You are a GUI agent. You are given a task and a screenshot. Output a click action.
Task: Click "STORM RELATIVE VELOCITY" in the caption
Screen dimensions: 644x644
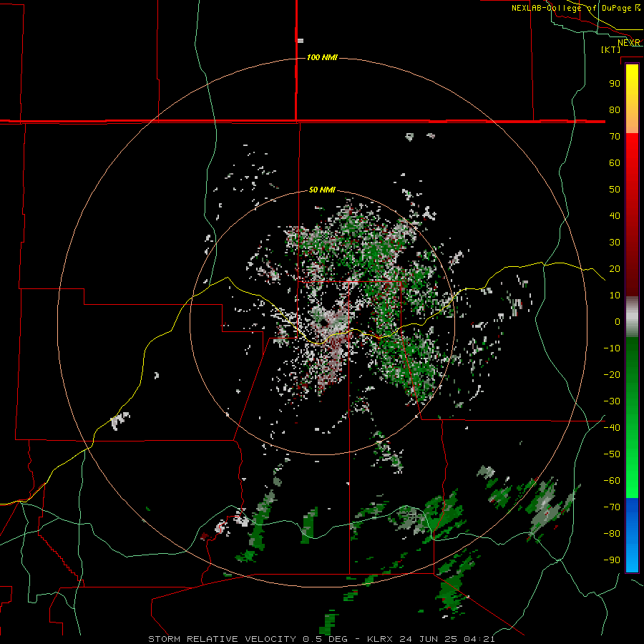coord(223,639)
